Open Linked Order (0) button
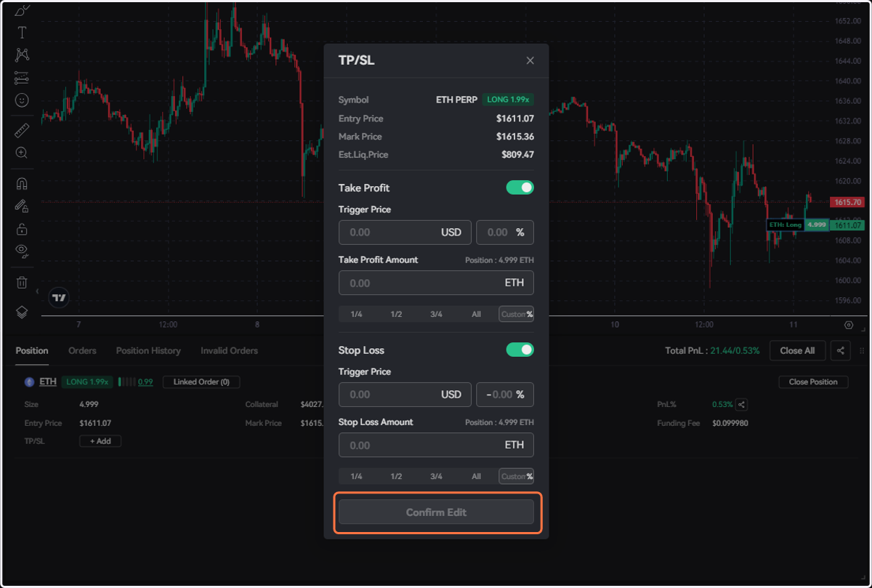 [x=201, y=382]
